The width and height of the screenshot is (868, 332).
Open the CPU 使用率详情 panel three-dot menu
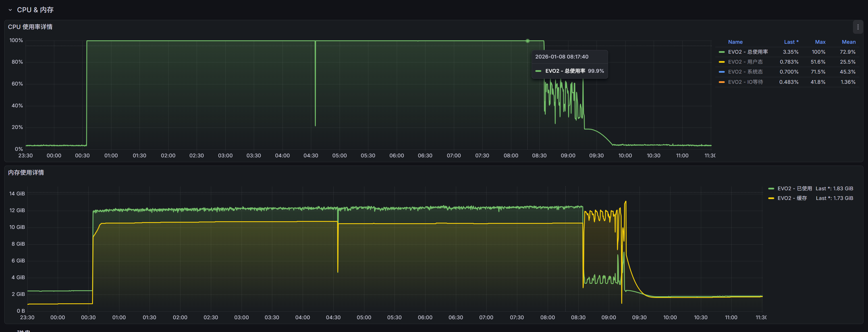pyautogui.click(x=857, y=27)
